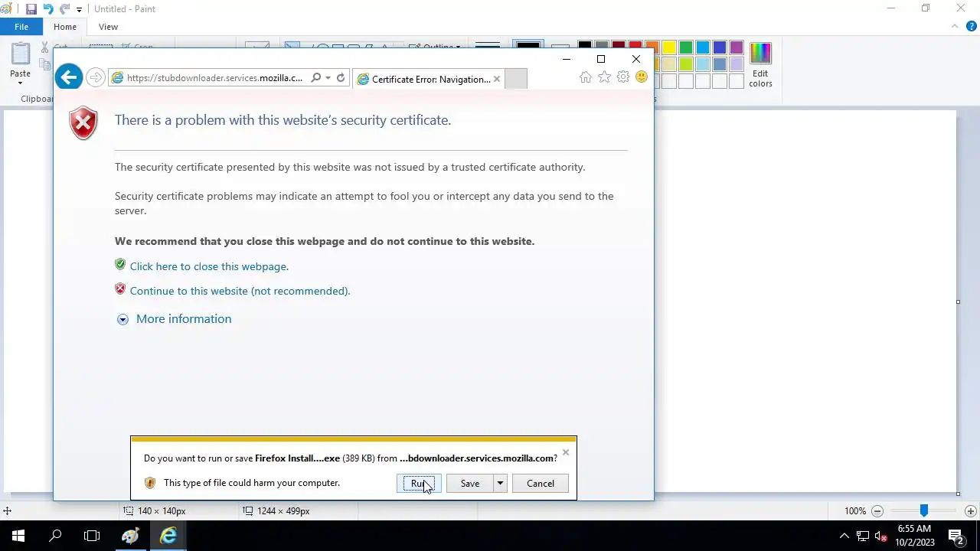Switch to the View ribbon tab in Paint
980x551 pixels.
108,27
